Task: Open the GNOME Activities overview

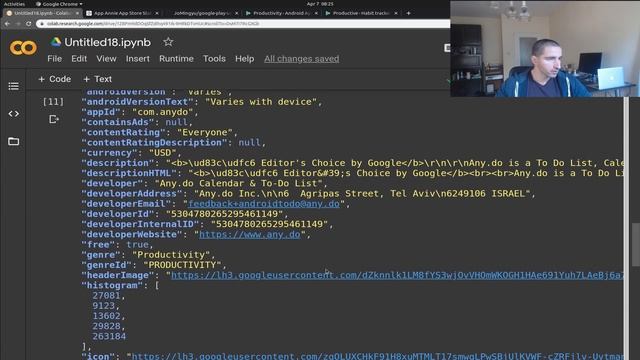Action: (x=14, y=4)
